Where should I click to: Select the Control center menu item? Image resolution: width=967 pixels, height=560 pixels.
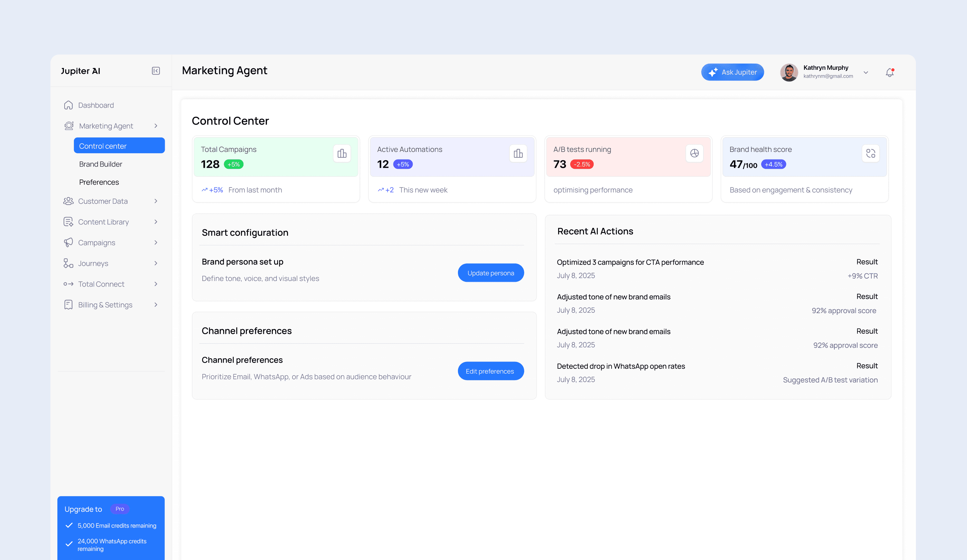tap(119, 146)
